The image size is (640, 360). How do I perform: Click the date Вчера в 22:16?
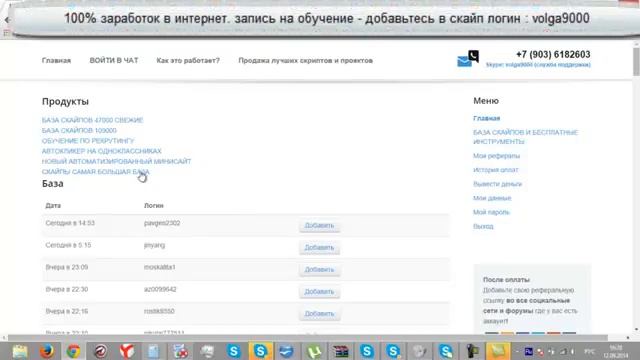tap(67, 311)
